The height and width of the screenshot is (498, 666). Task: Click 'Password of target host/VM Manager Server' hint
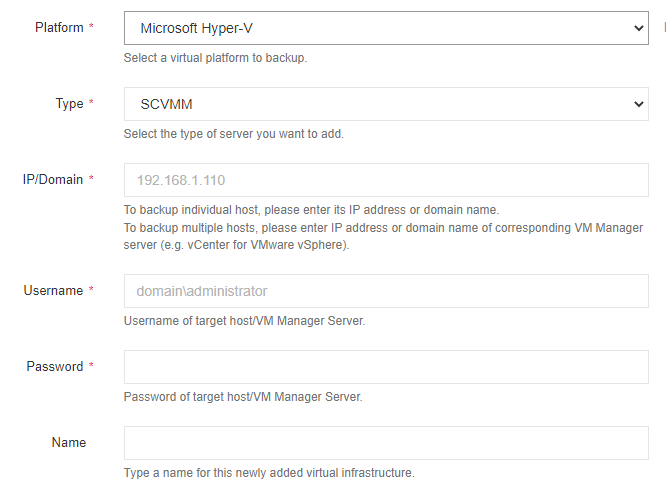click(x=242, y=397)
